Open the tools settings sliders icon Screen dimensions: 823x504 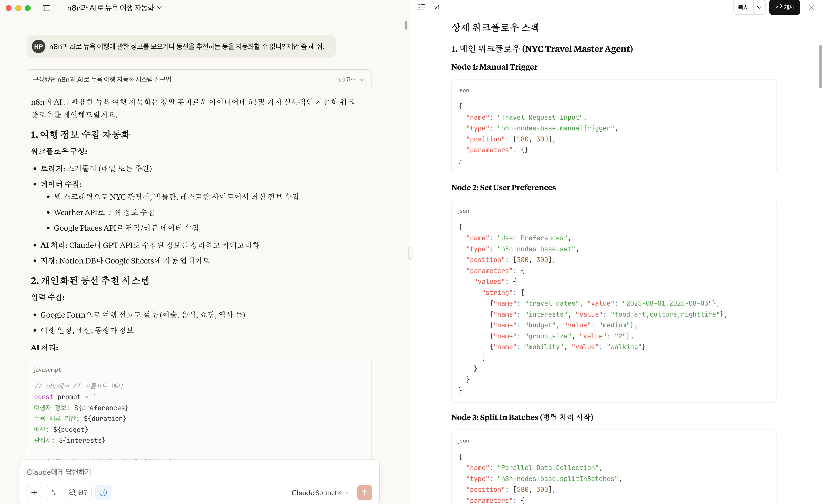(53, 492)
